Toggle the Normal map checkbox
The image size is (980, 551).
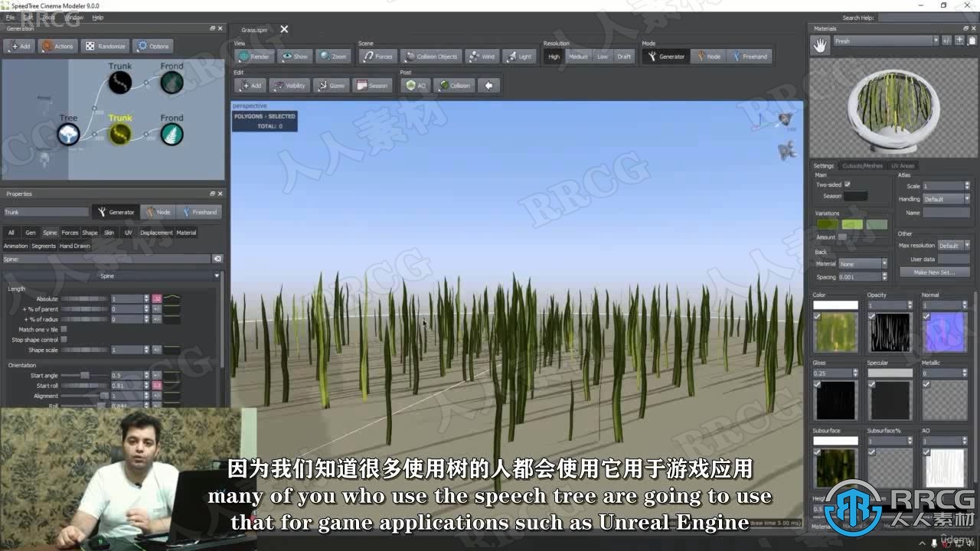(x=926, y=316)
